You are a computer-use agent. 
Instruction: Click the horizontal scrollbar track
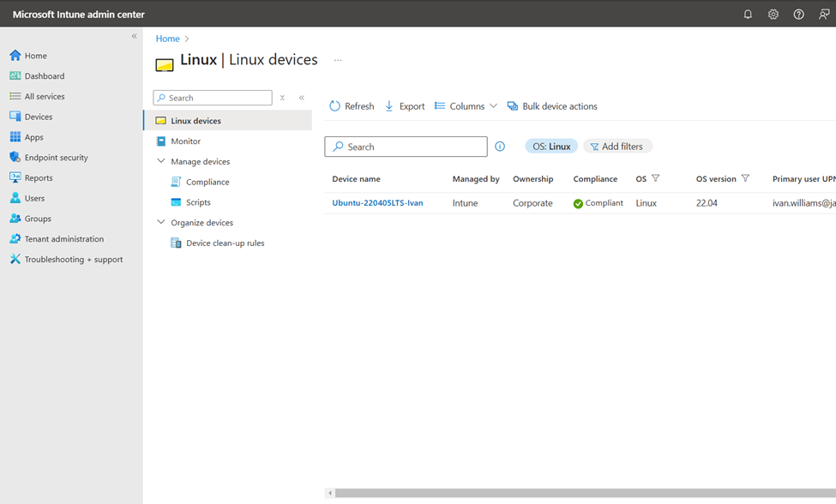pos(586,493)
